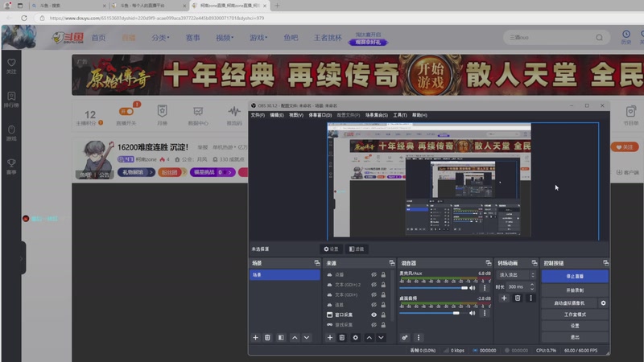644x362 pixels.
Task: Show the 文本 (GDI+) 2 source
Action: (374, 285)
